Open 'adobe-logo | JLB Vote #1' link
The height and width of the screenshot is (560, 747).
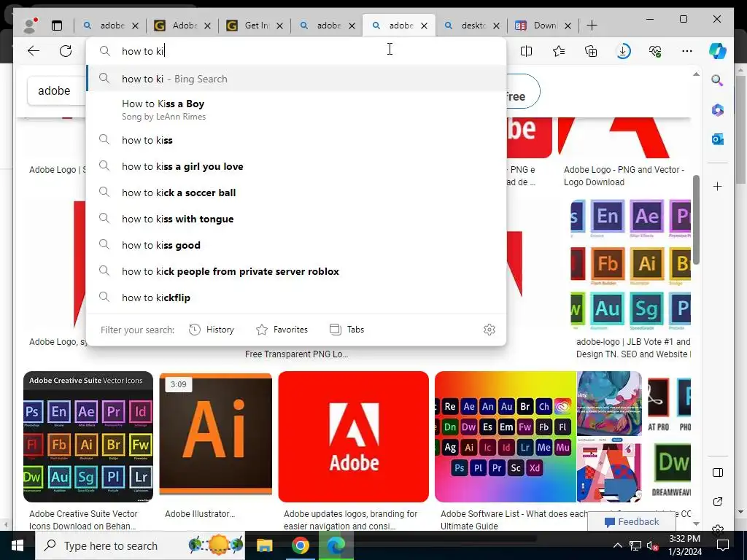[633, 348]
